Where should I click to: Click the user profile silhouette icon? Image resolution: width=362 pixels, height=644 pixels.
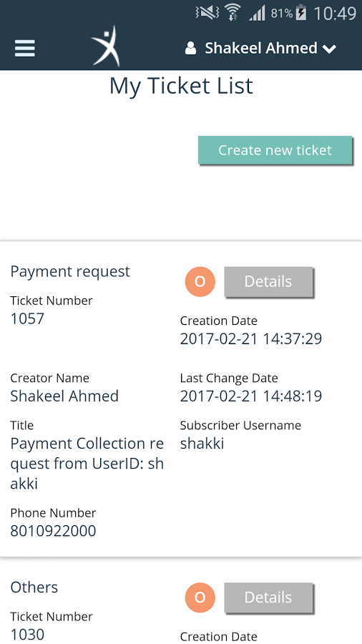pos(190,48)
